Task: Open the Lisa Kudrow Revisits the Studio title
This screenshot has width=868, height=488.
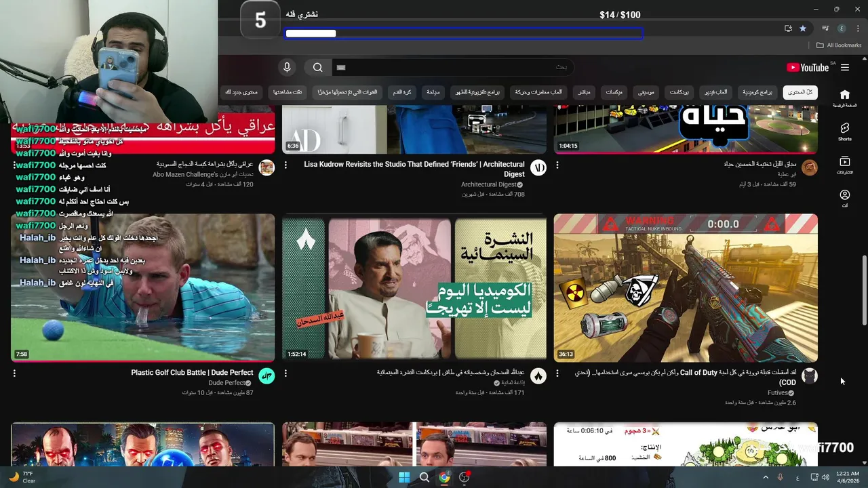Action: point(414,169)
